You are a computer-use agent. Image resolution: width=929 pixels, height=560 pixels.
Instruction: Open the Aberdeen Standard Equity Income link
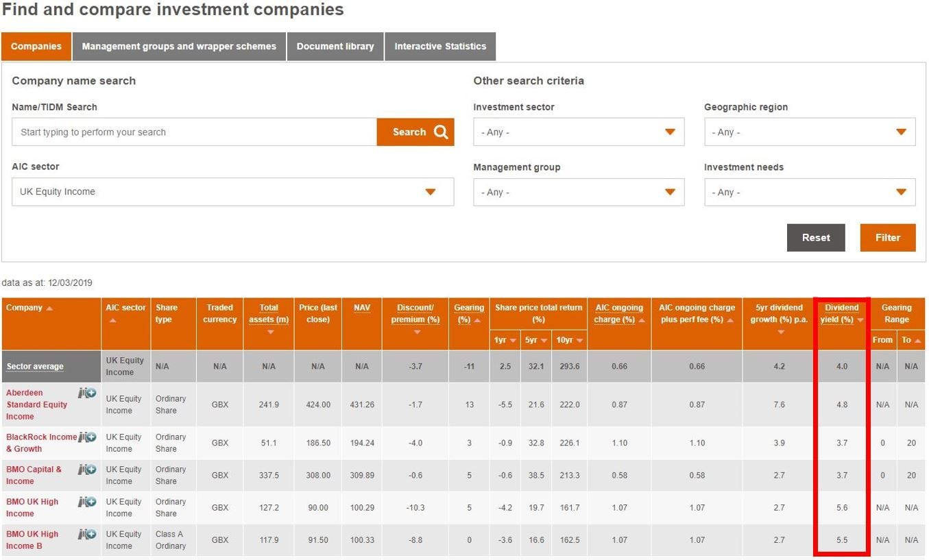[37, 404]
